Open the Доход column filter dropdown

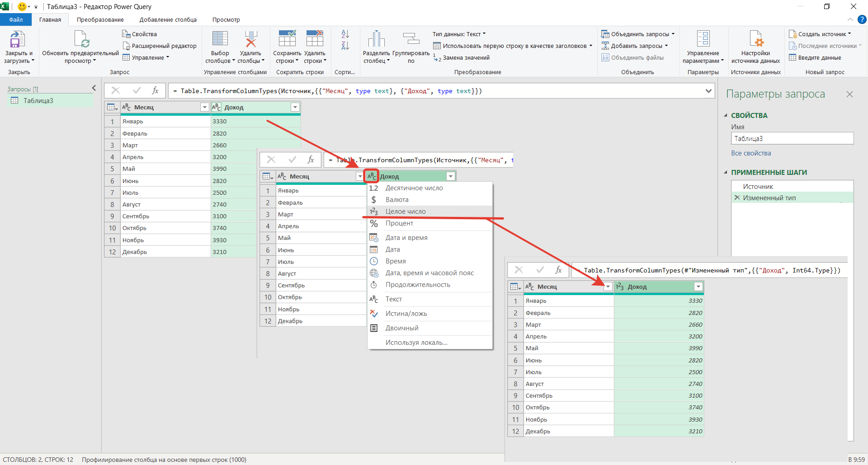(x=295, y=107)
